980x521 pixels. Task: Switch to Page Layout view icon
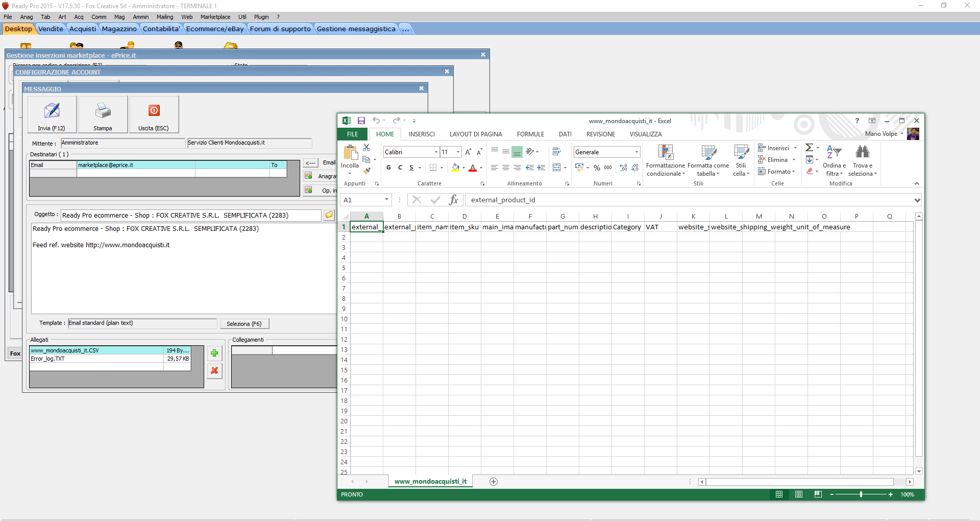[799, 494]
